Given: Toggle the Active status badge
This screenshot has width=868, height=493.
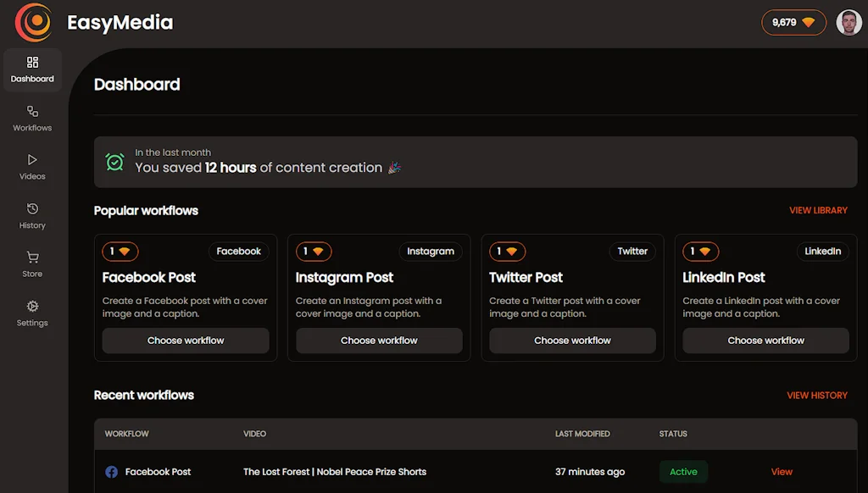Looking at the screenshot, I should point(683,472).
